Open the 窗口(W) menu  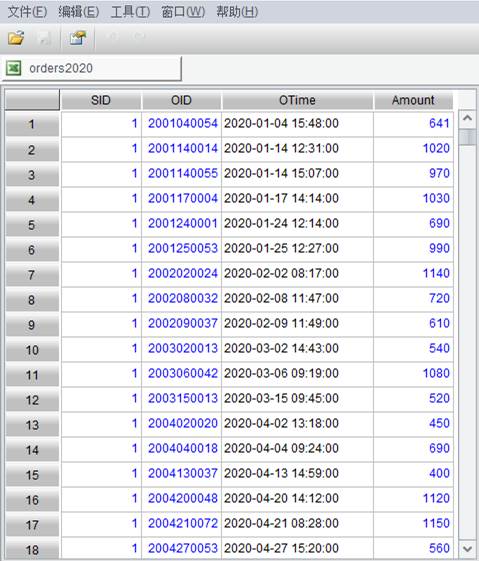pyautogui.click(x=183, y=12)
